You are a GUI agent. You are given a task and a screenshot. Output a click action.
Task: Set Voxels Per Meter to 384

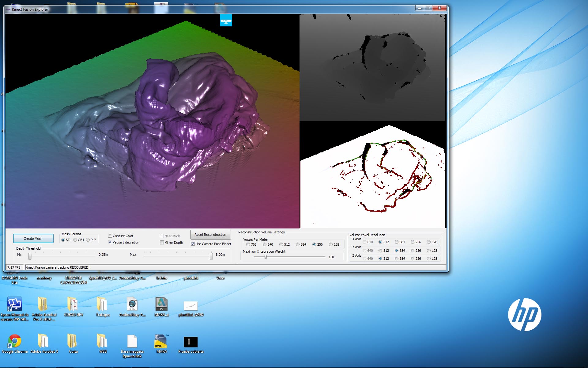[x=298, y=244]
